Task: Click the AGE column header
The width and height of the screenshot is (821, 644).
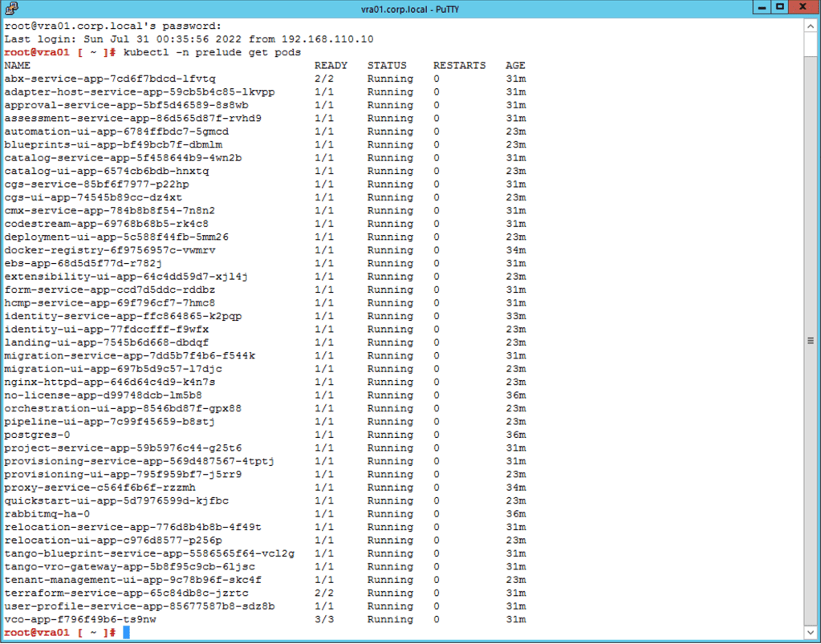Action: coord(514,66)
